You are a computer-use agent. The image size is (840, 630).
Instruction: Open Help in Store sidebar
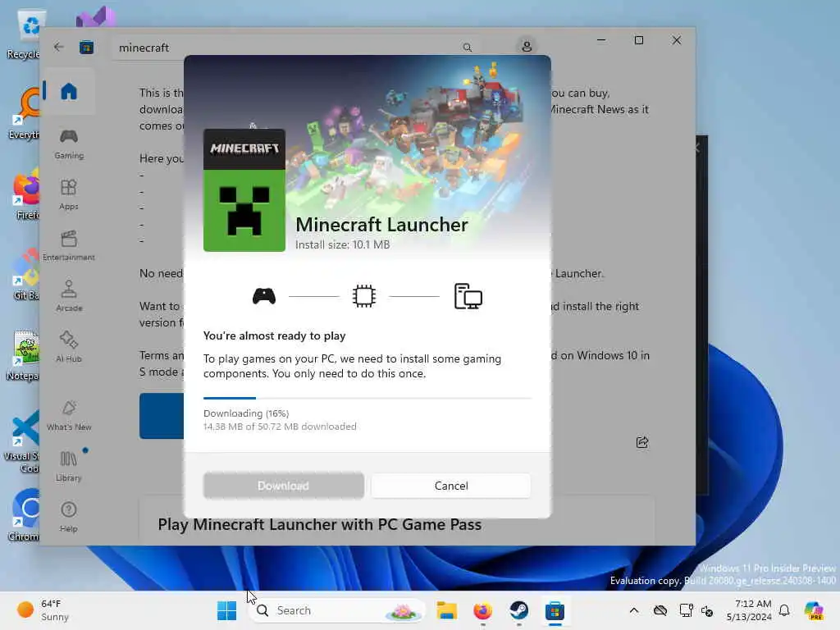69,517
